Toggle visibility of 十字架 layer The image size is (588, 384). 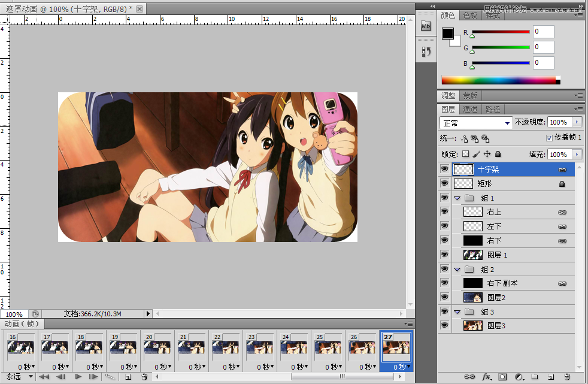point(445,169)
